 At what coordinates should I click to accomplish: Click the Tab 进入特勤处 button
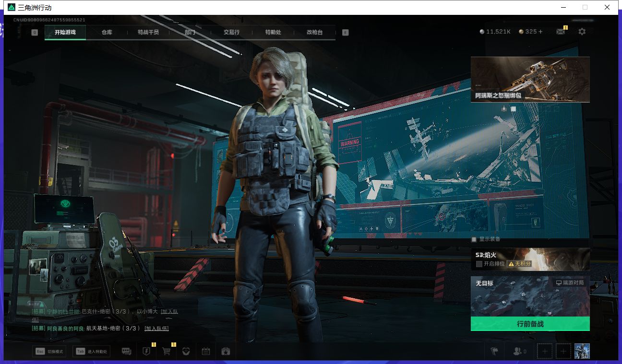pos(91,352)
